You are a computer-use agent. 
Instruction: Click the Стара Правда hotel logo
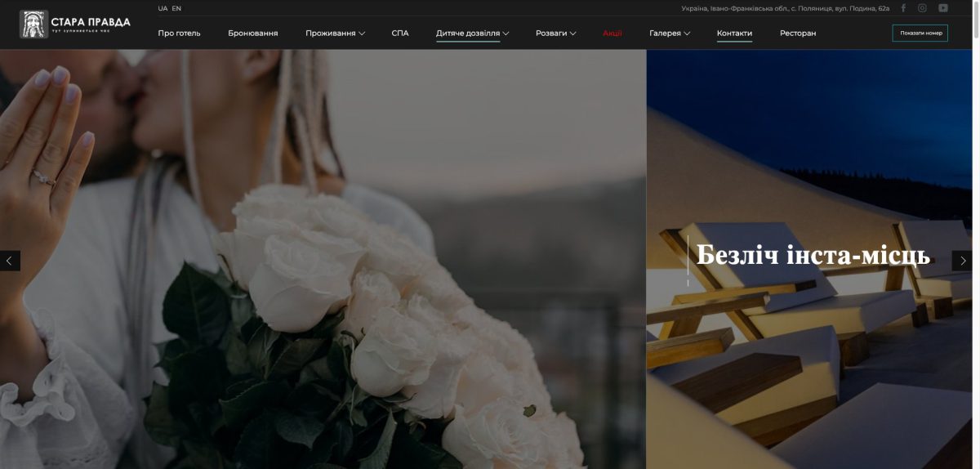(74, 24)
